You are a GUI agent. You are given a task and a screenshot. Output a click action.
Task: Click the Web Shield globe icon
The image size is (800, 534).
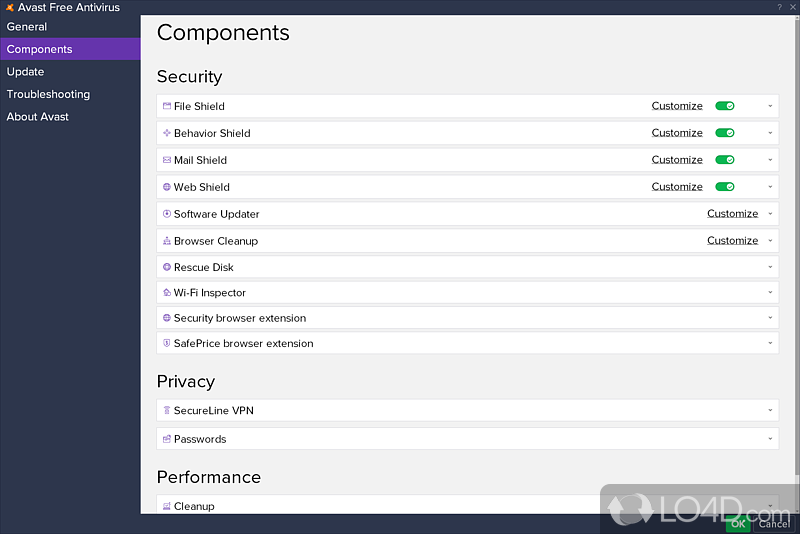[x=166, y=187]
